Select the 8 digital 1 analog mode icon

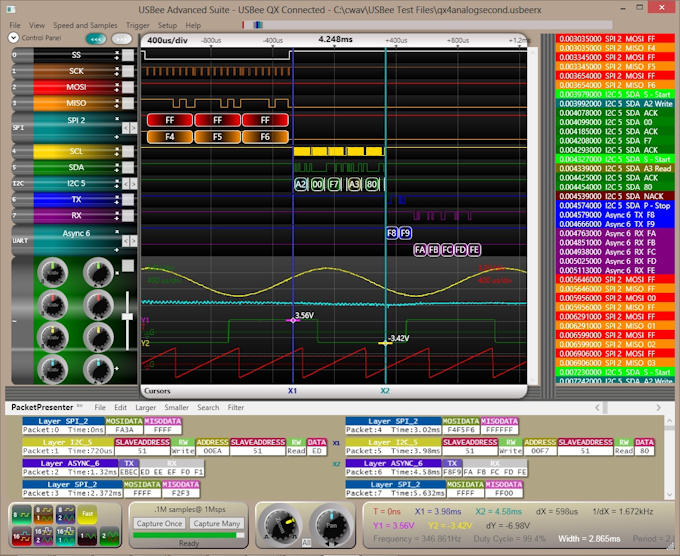[x=43, y=514]
